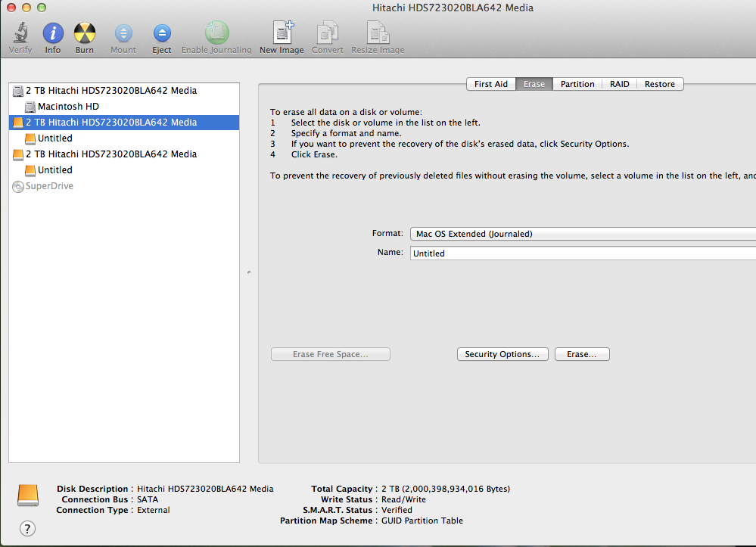Click the window title Hitachi HDS723020BLA642 Media

point(453,8)
